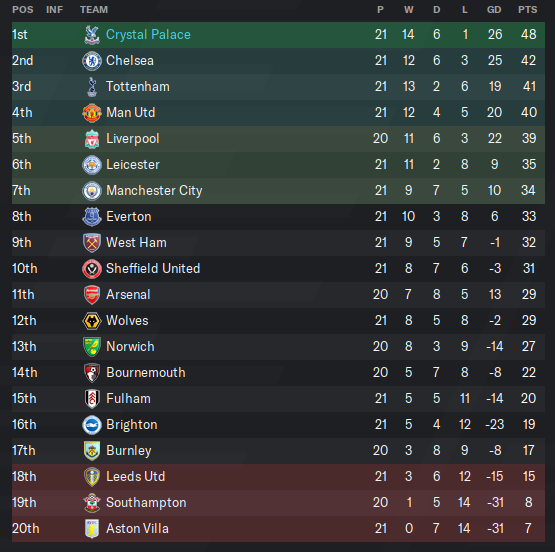
Task: Select the Tottenham cockerel crest
Action: pos(92,87)
